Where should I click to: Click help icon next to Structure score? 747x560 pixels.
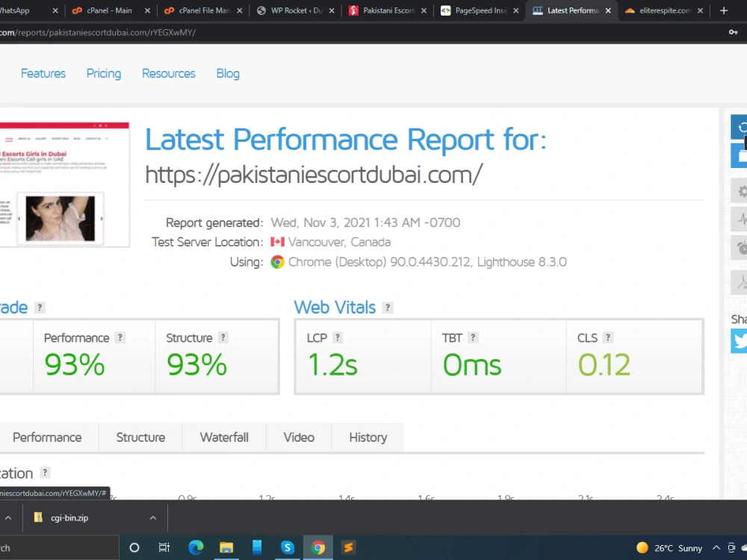[223, 337]
